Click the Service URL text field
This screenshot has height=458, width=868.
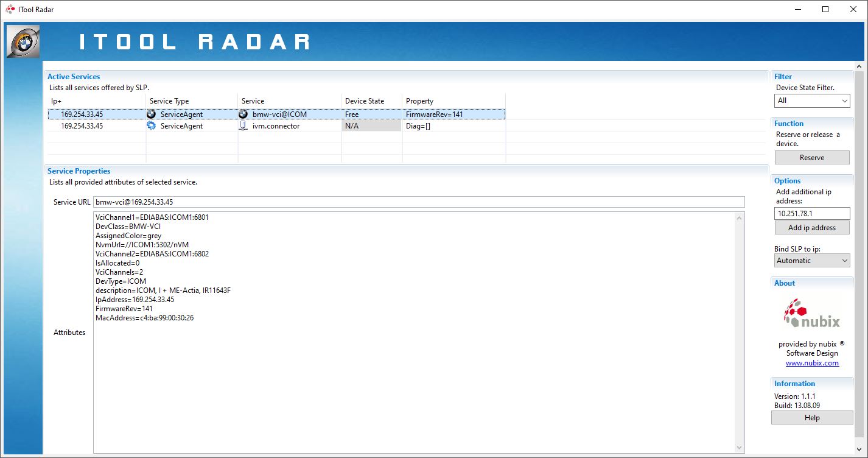click(x=419, y=202)
